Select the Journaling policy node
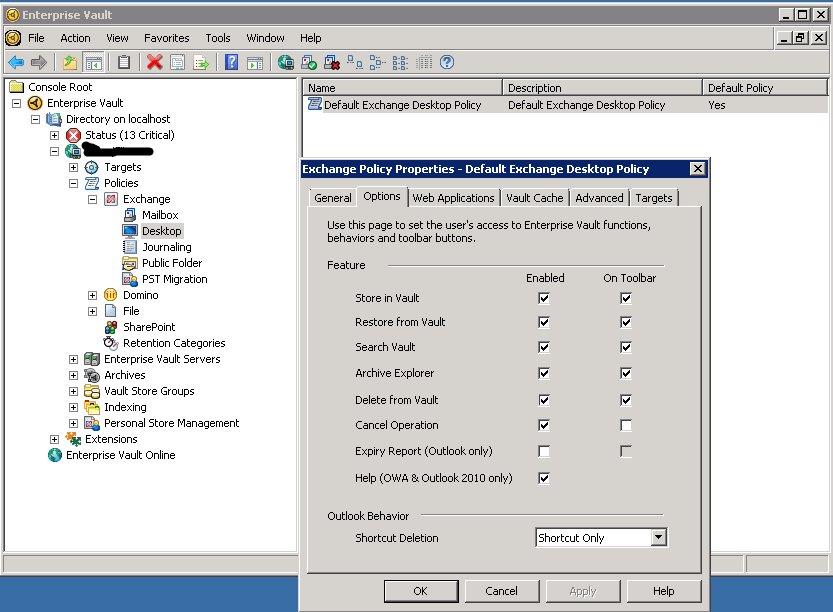Image resolution: width=833 pixels, height=612 pixels. click(x=166, y=247)
